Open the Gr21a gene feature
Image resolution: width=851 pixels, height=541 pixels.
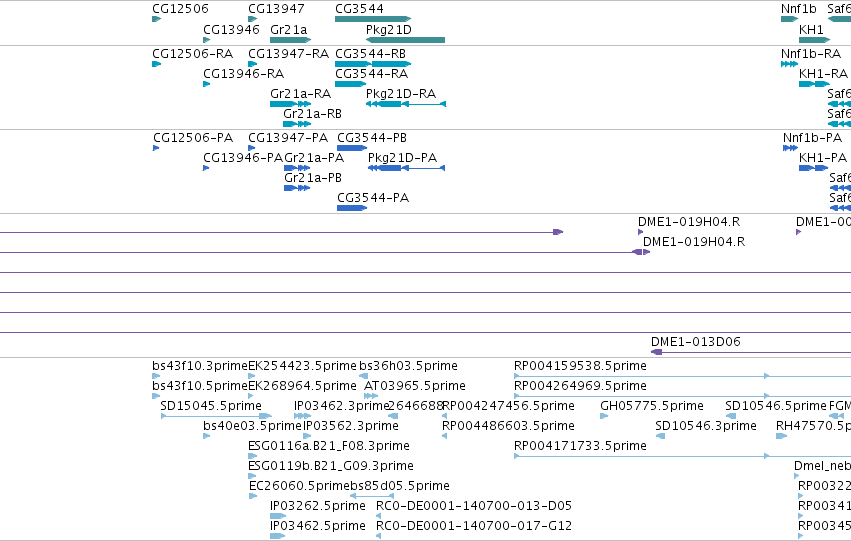[290, 40]
